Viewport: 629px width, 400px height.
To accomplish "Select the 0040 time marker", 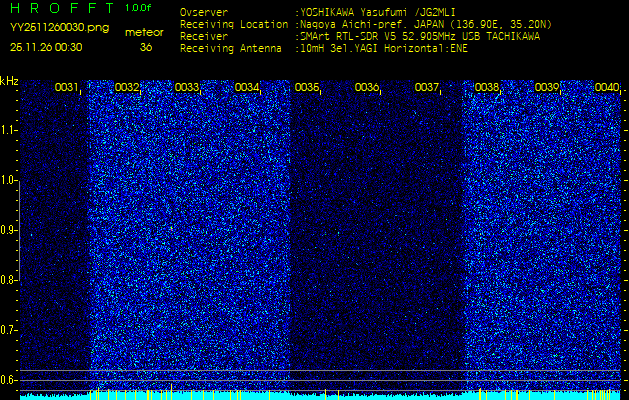I will (x=607, y=87).
